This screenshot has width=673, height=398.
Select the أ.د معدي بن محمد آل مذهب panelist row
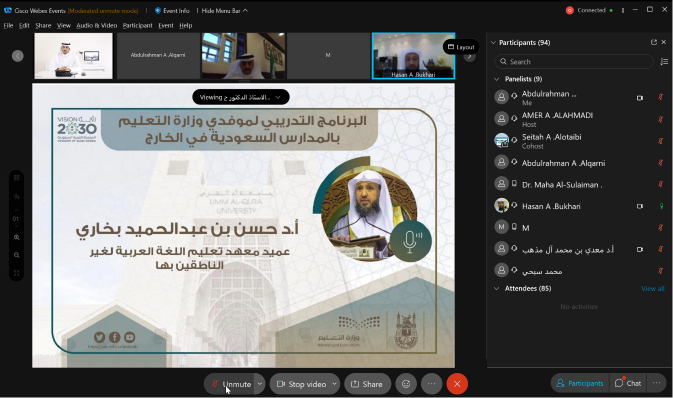tap(579, 249)
